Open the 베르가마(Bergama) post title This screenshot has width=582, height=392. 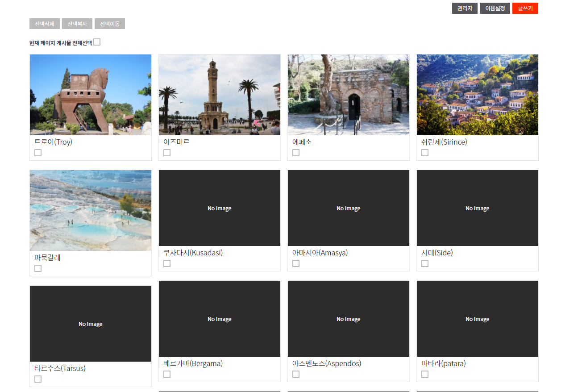click(x=193, y=363)
